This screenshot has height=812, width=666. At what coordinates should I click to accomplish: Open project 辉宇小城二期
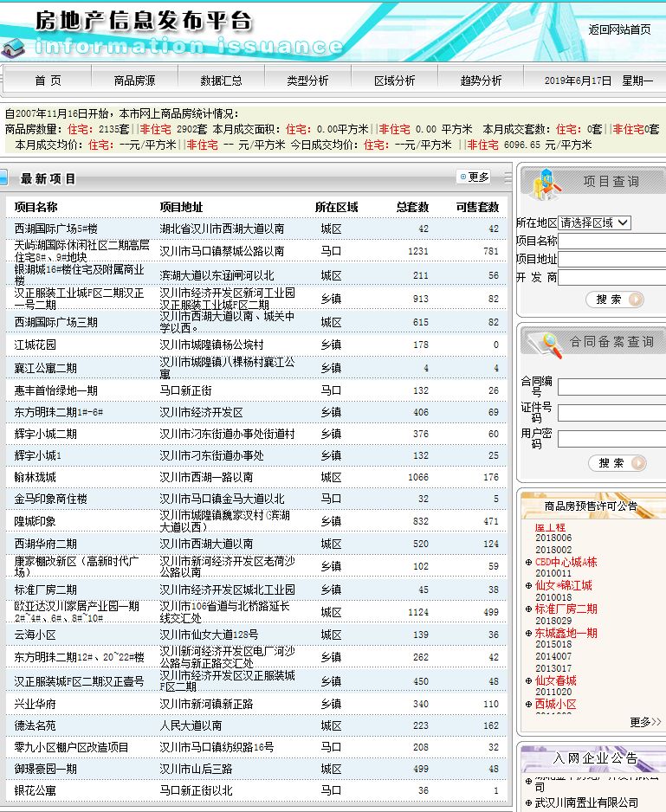pyautogui.click(x=46, y=434)
